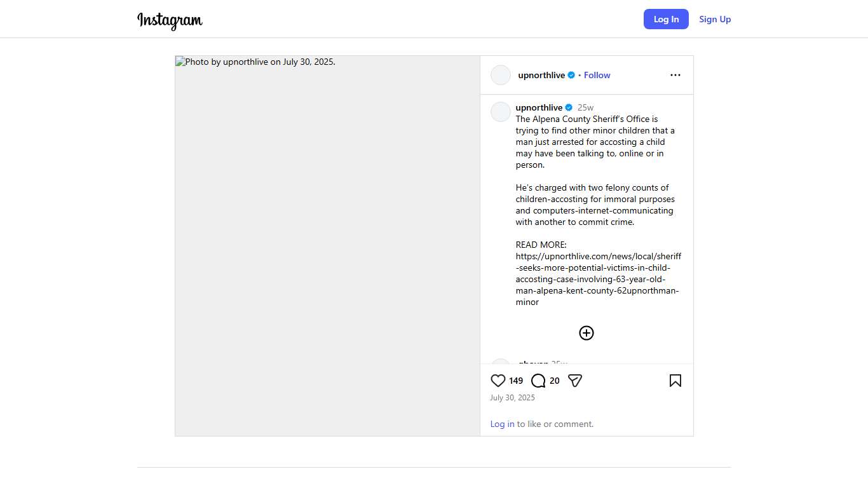Save the post with the bookmark icon
Image resolution: width=868 pixels, height=488 pixels.
[x=675, y=381]
